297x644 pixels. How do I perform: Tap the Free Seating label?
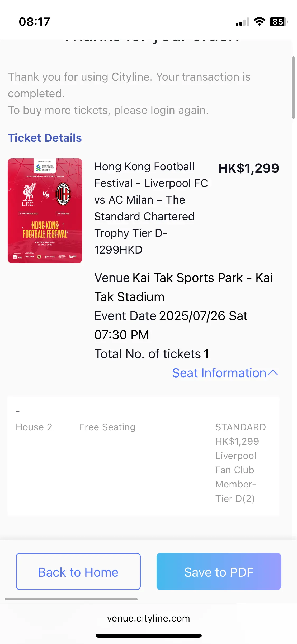click(x=107, y=427)
